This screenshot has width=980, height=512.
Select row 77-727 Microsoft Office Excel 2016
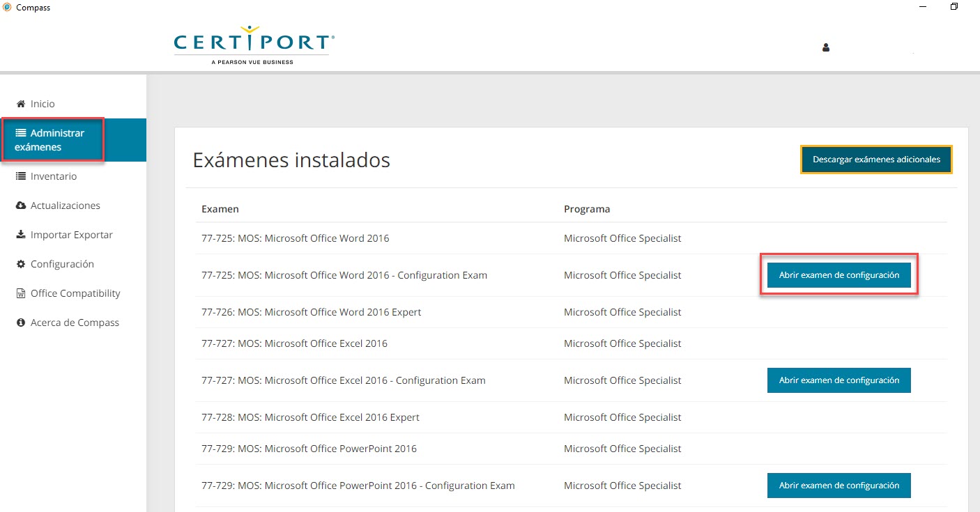(x=571, y=343)
